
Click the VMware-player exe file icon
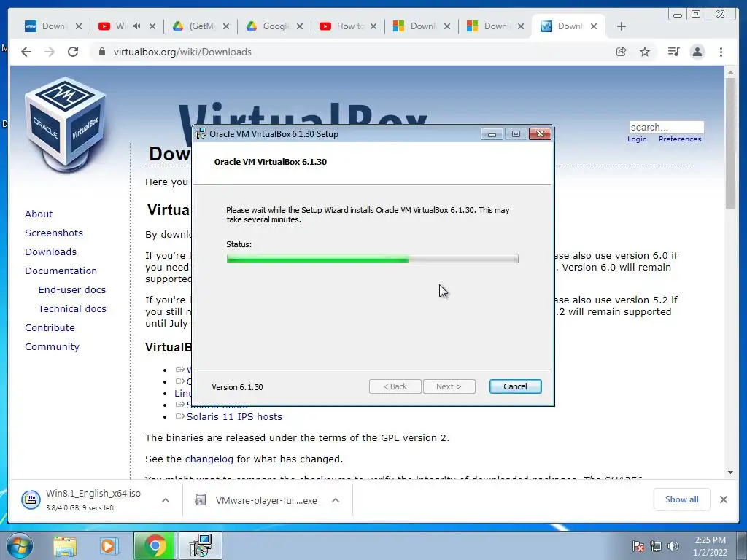201,500
